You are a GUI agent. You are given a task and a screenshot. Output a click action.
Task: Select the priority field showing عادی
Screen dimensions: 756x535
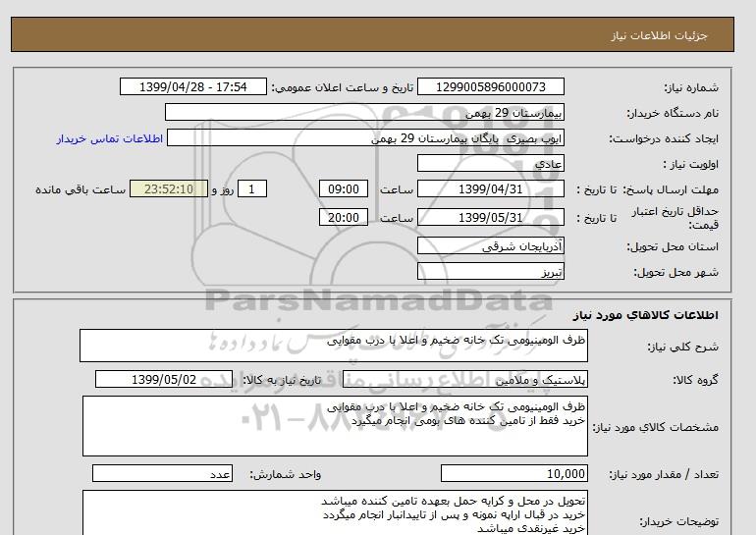point(490,163)
